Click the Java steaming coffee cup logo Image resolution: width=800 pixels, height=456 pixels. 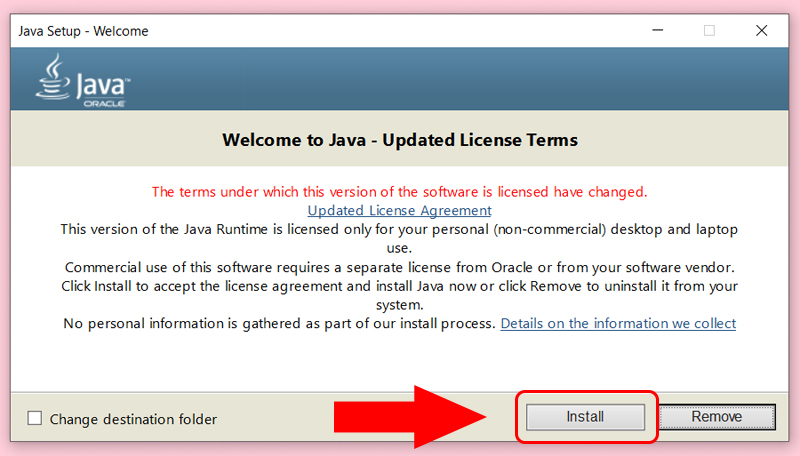pyautogui.click(x=53, y=77)
